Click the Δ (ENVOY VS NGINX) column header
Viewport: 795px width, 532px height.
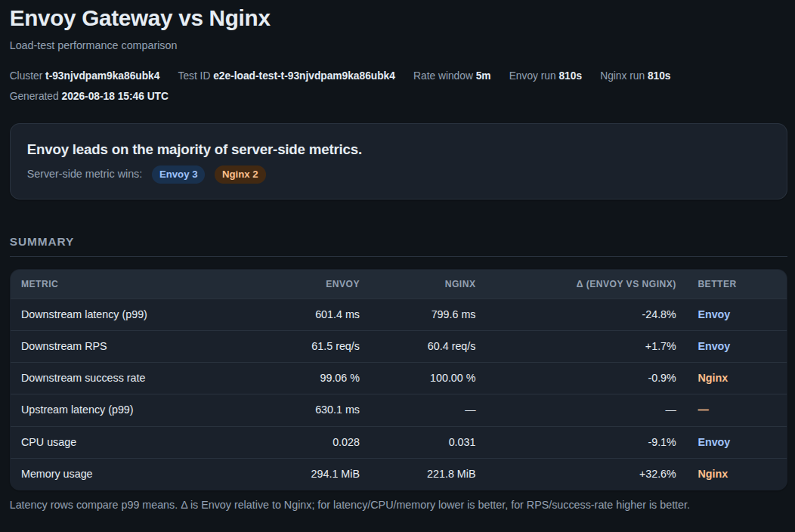(626, 284)
